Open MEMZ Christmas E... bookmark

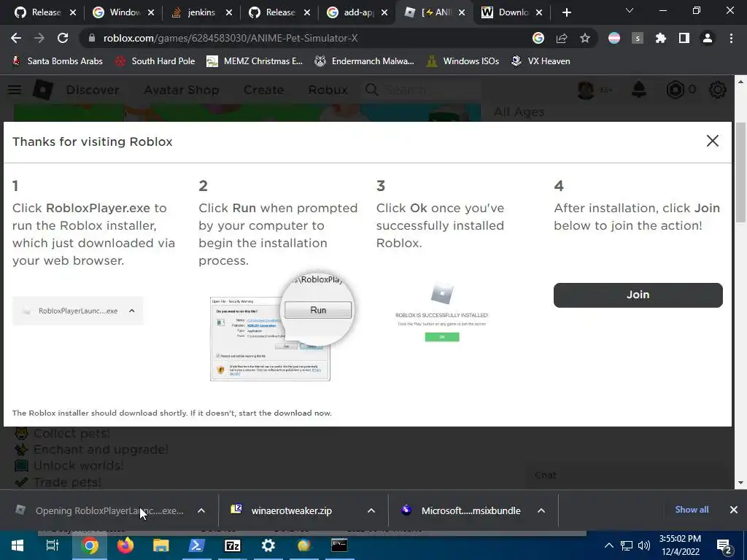pos(255,61)
